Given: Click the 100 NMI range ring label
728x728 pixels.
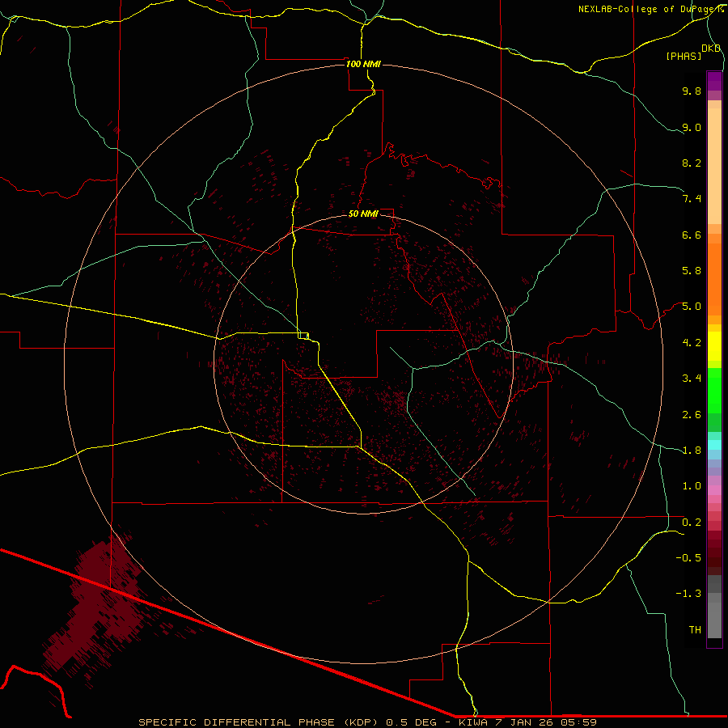Looking at the screenshot, I should [362, 64].
